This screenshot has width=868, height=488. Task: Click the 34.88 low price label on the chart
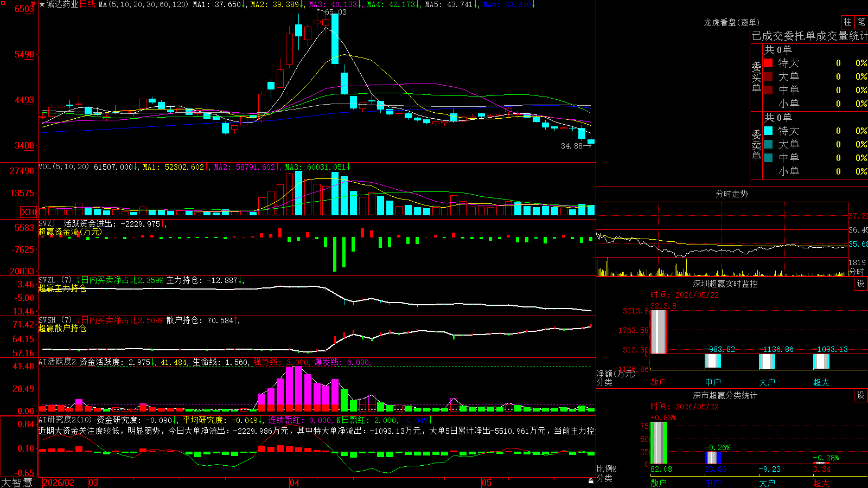tap(572, 146)
